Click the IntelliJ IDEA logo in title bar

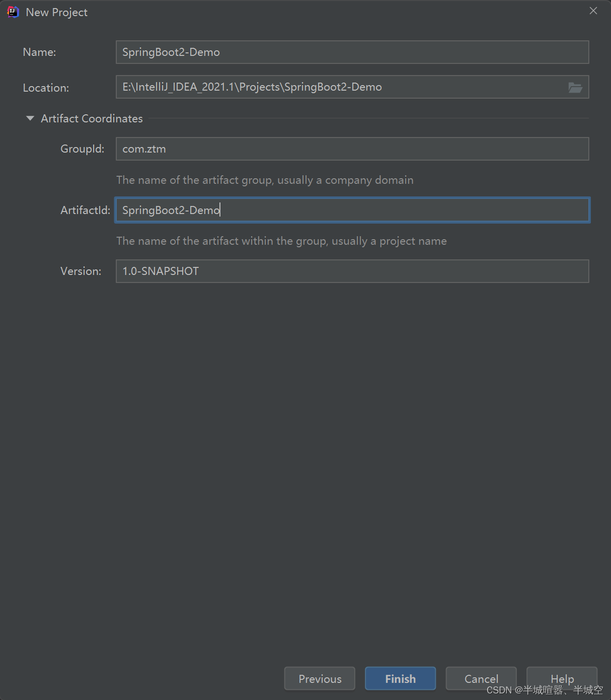[x=13, y=12]
